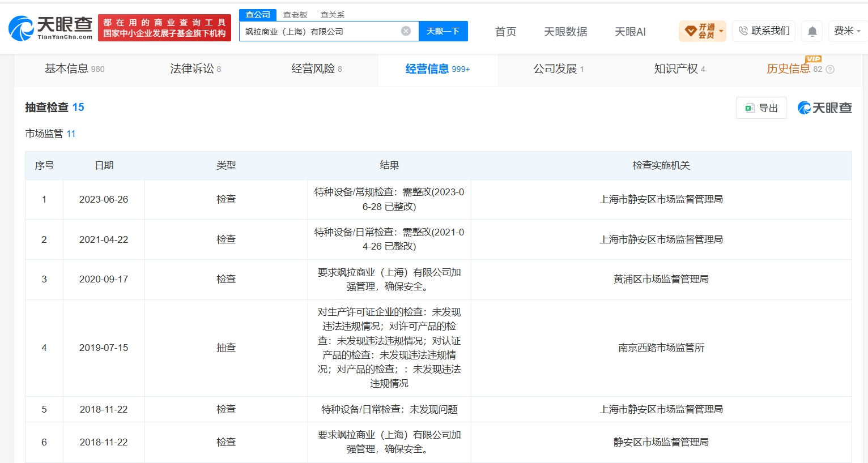Click the help question mark beside 历史信息
The width and height of the screenshot is (868, 463).
click(830, 70)
